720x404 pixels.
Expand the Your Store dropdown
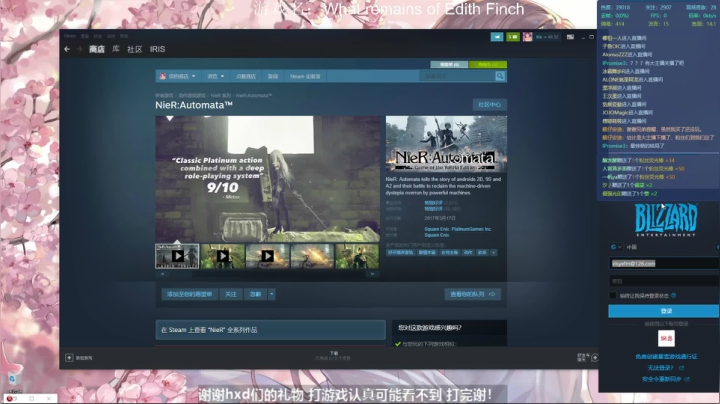[178, 76]
